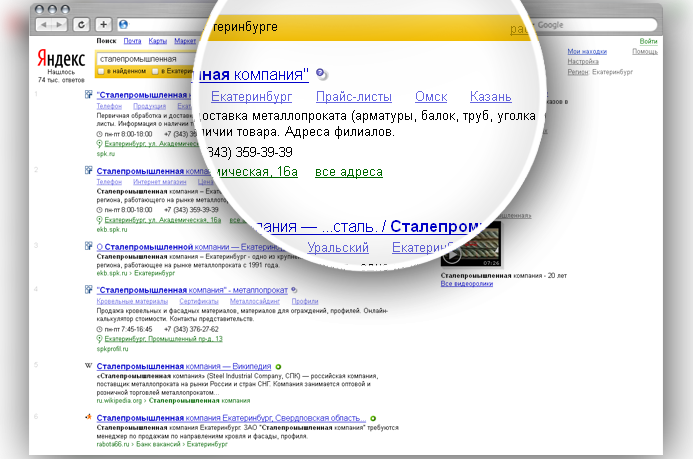Open the Настройка link

583,61
